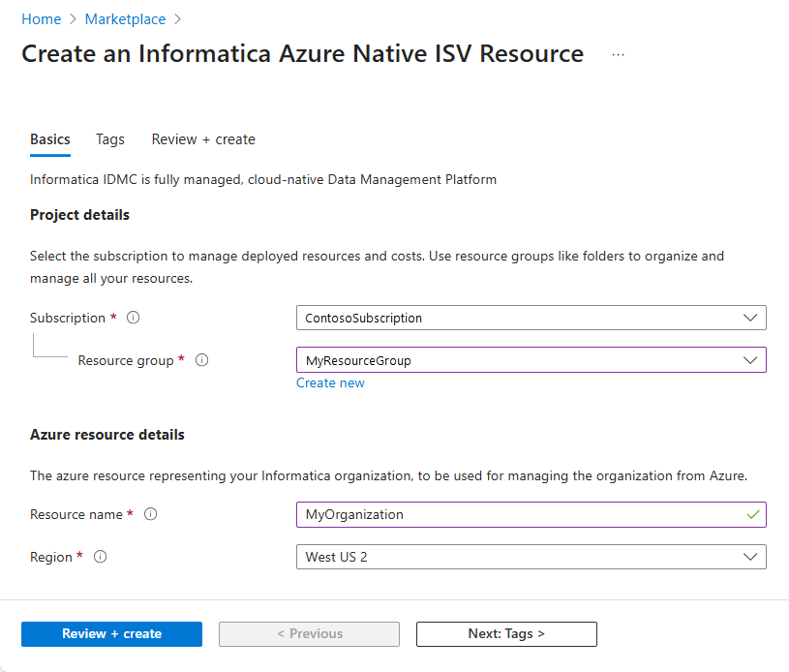Click the info icon beside Resource name
This screenshot has height=672, width=789.
[x=150, y=514]
